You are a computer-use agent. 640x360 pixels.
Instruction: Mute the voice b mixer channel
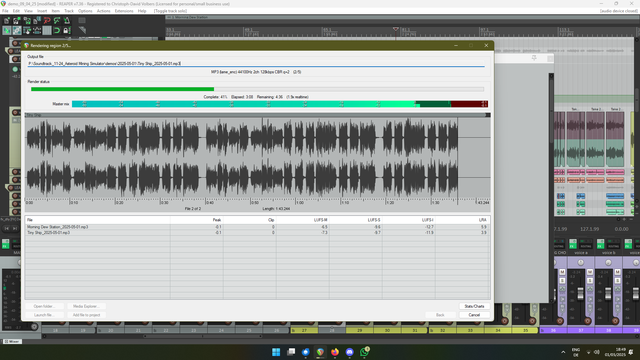pyautogui.click(x=618, y=272)
